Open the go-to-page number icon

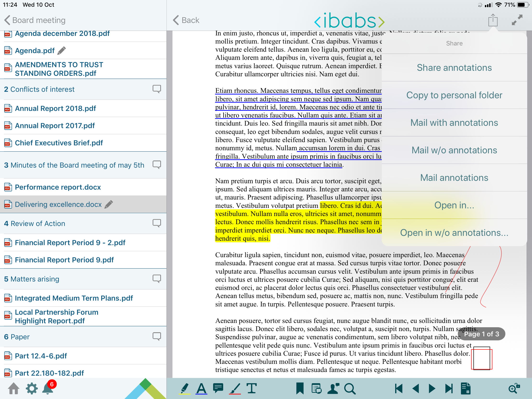point(466,388)
